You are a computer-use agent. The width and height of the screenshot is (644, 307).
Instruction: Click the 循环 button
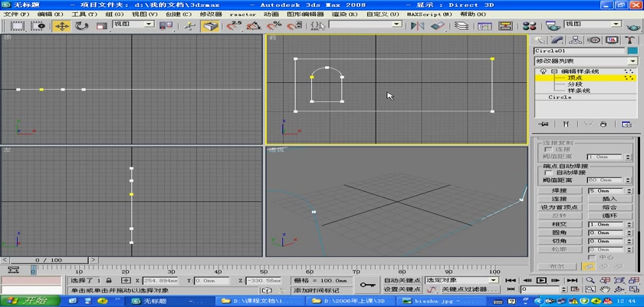pyautogui.click(x=609, y=216)
